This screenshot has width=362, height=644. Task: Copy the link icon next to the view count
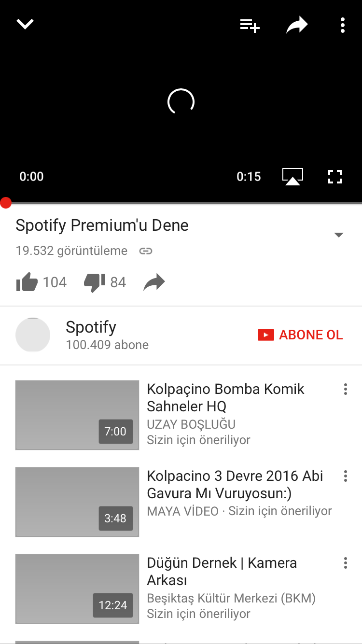(146, 251)
